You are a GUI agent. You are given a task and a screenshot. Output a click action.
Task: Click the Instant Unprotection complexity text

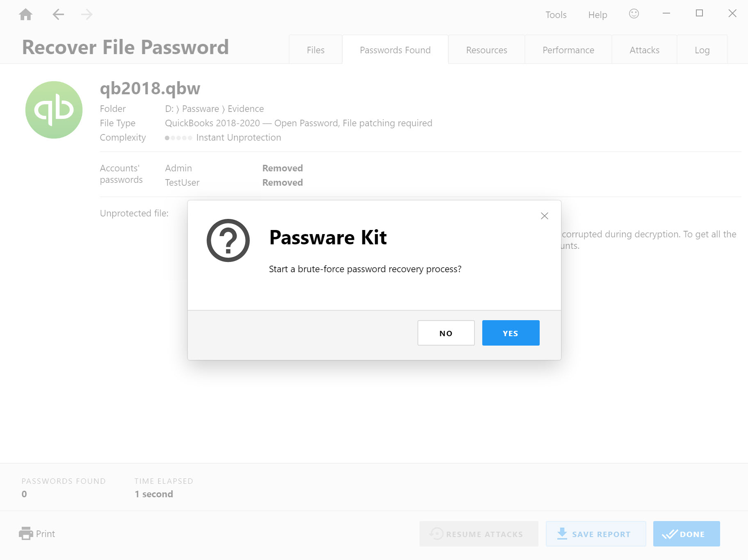pos(239,137)
